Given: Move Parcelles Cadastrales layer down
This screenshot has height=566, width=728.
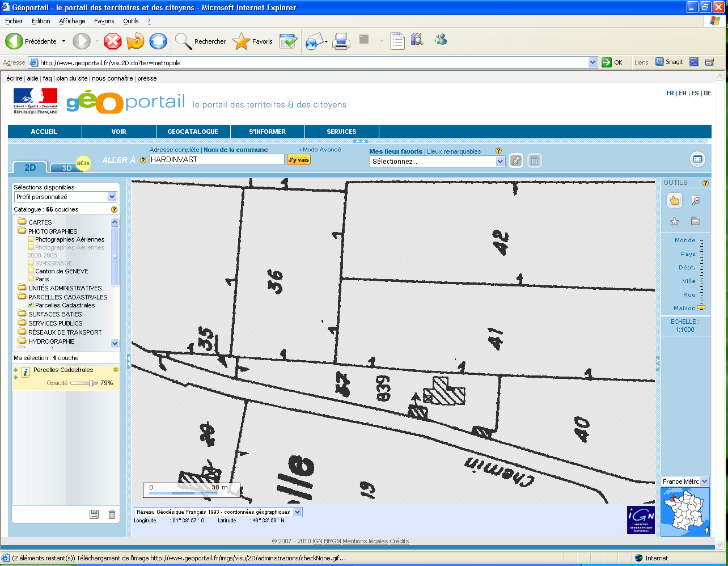Looking at the screenshot, I should point(16,377).
